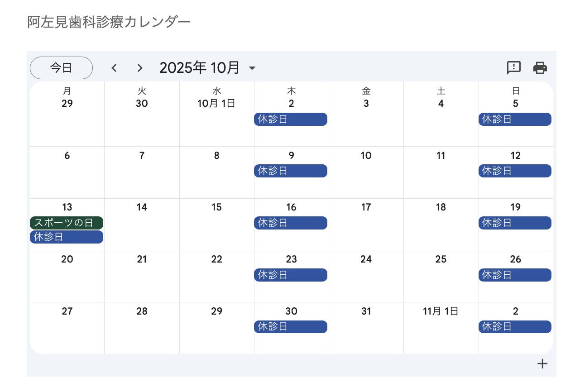Select the 休診日 event on October 2

pos(291,120)
